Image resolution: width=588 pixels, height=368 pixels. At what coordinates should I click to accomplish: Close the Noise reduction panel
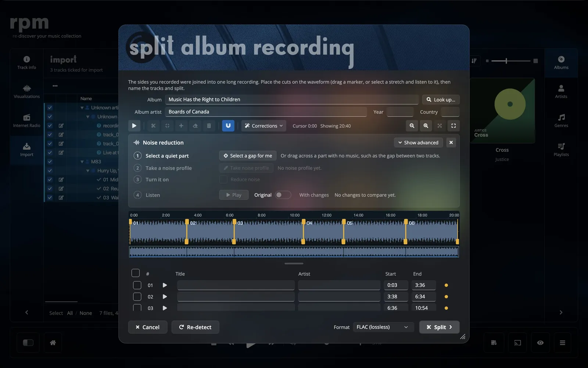[451, 142]
